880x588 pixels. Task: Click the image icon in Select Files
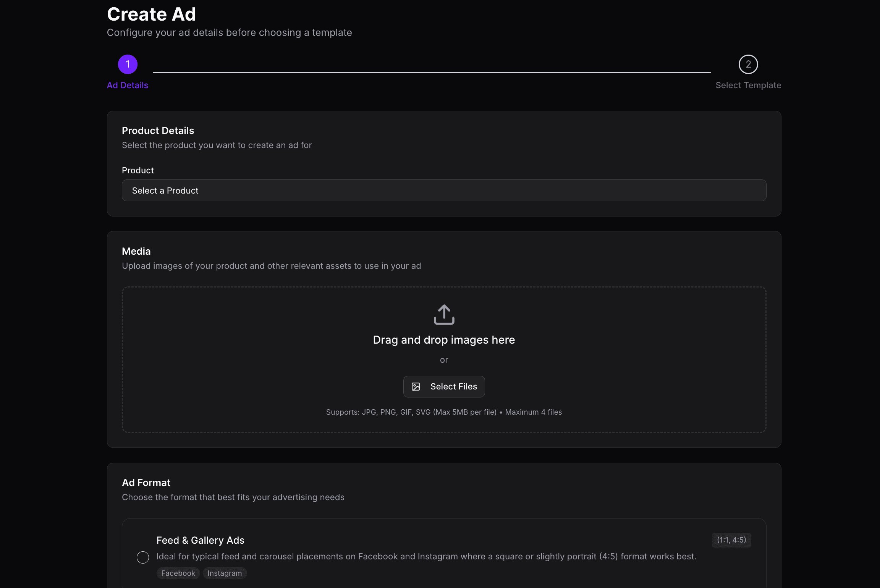[416, 386]
